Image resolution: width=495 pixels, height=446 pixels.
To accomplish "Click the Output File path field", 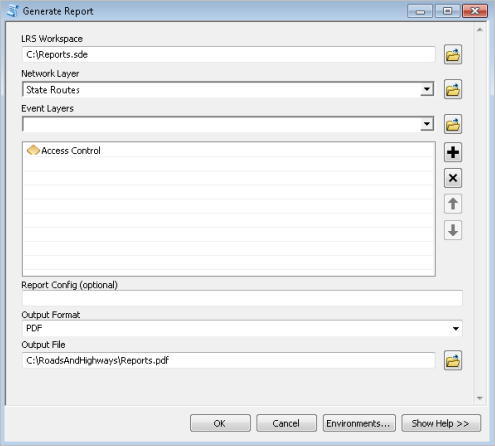I will (229, 360).
